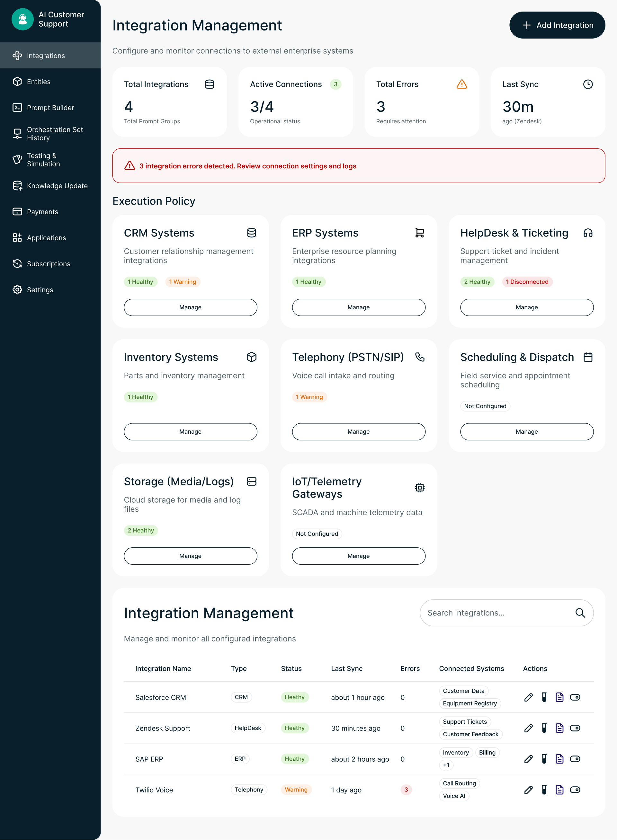Click the edit pencil icon for Salesforce CRM
The height and width of the screenshot is (840, 617).
pyautogui.click(x=528, y=697)
